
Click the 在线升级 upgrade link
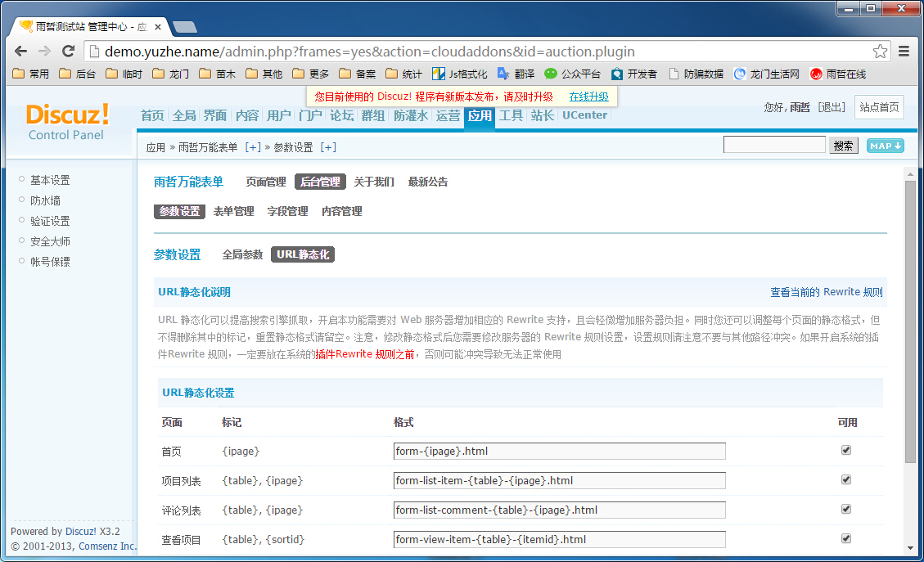pos(588,97)
